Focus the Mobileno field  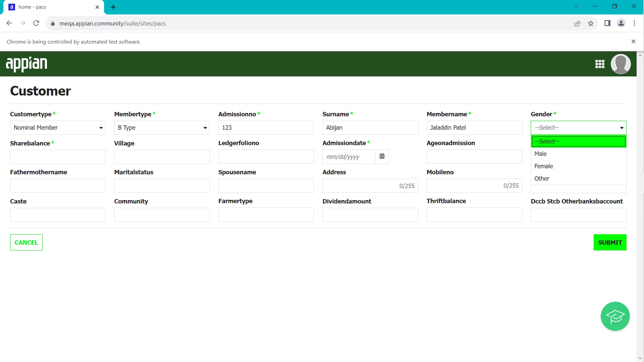[474, 186]
